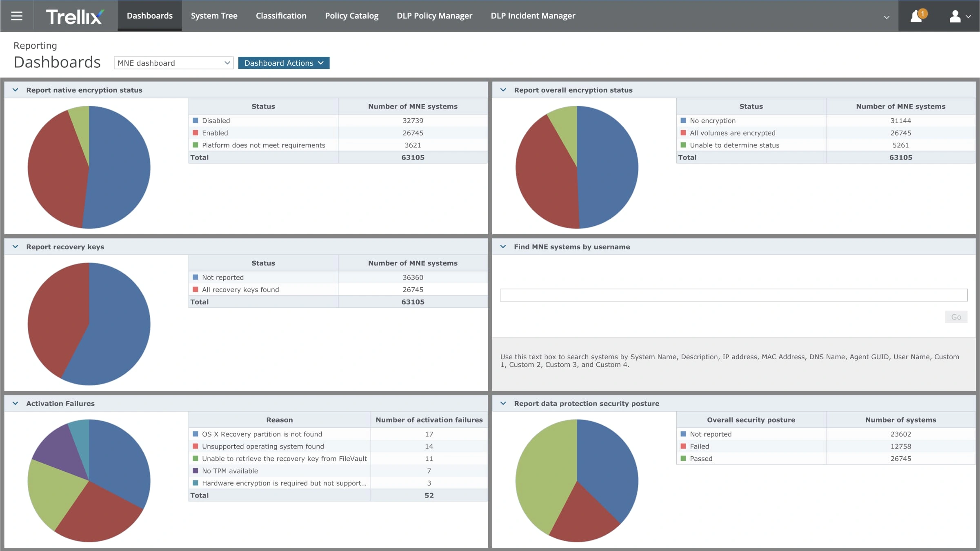The height and width of the screenshot is (551, 980).
Task: Open the DLP Incident Manager tab
Action: (533, 16)
